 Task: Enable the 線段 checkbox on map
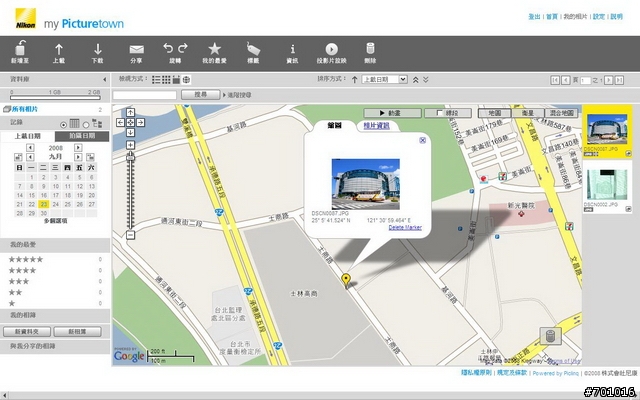coord(440,113)
